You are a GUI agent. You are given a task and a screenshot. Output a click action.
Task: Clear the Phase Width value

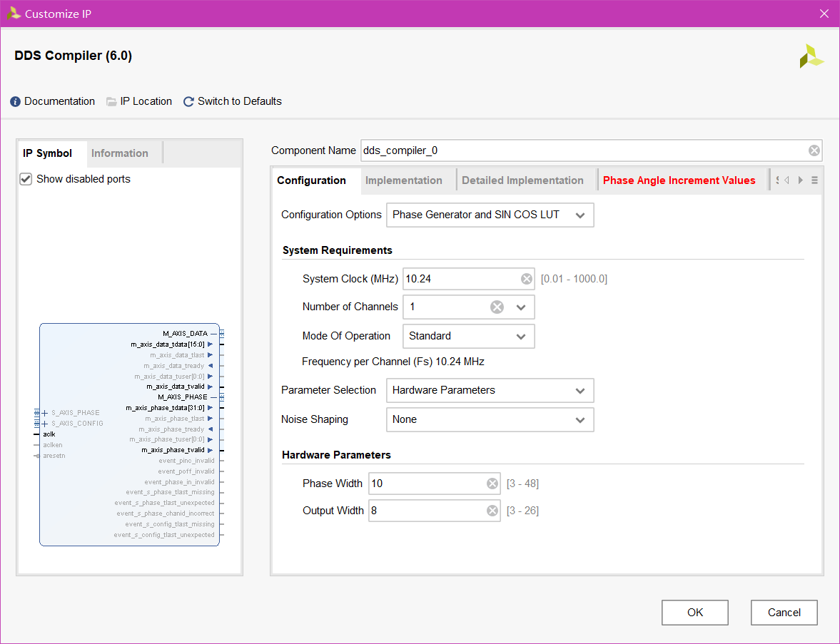coord(492,484)
